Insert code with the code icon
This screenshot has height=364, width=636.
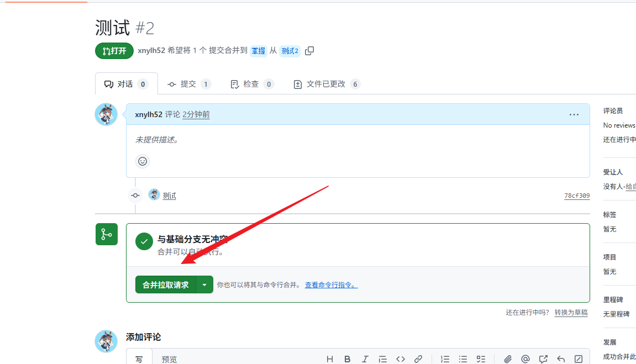point(401,359)
